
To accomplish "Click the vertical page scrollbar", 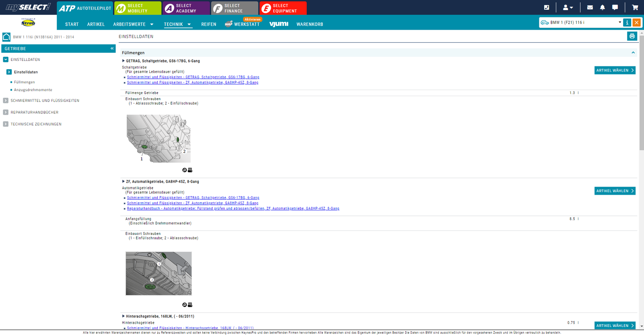I will tap(642, 92).
